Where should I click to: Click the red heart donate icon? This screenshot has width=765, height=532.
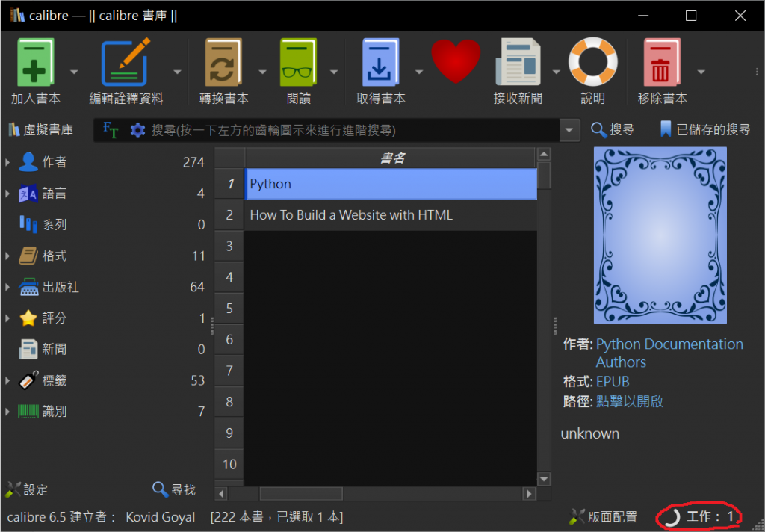coord(456,61)
